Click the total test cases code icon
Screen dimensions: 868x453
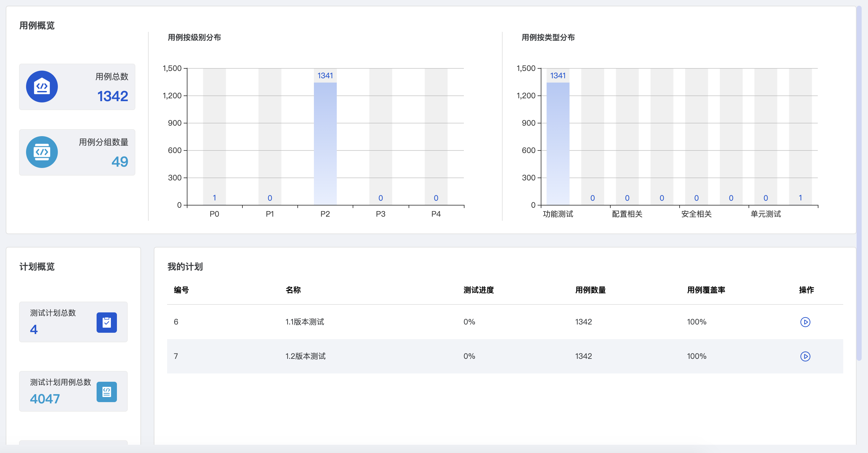(x=42, y=87)
